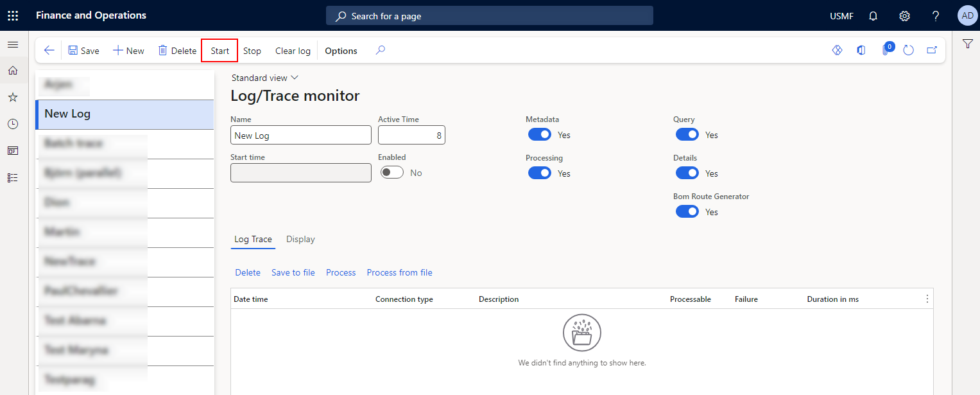
Task: Toggle the Processing switch
Action: pos(540,173)
